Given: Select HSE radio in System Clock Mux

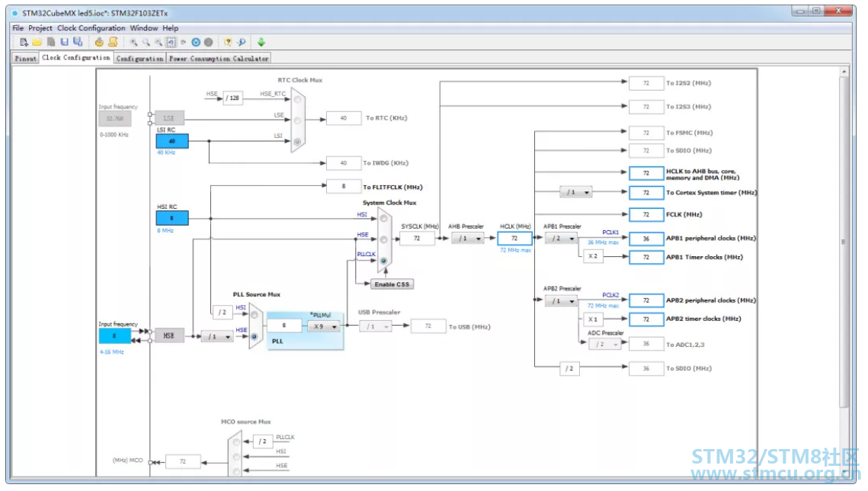Looking at the screenshot, I should [x=383, y=239].
